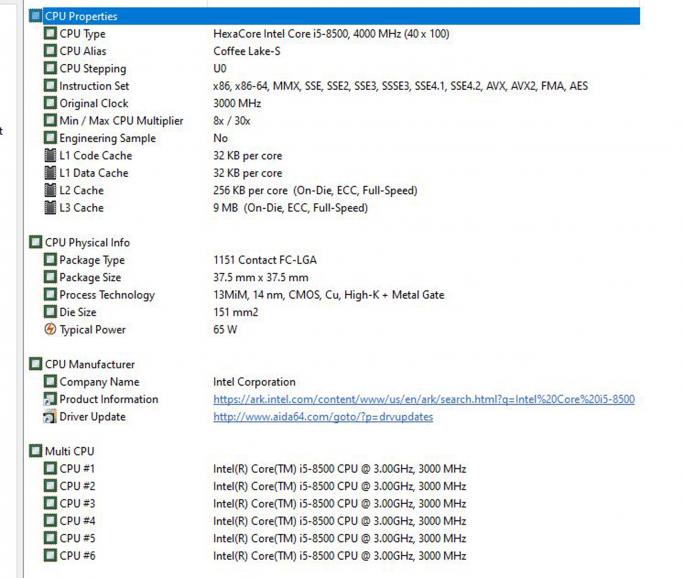Image resolution: width=684 pixels, height=578 pixels.
Task: Open the aida64.com driver updates link
Action: (323, 417)
